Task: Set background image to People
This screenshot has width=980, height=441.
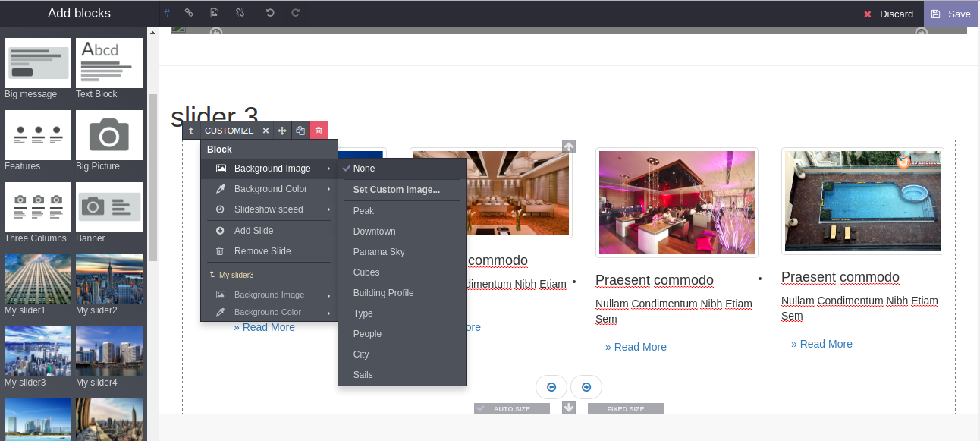Action: tap(402, 334)
